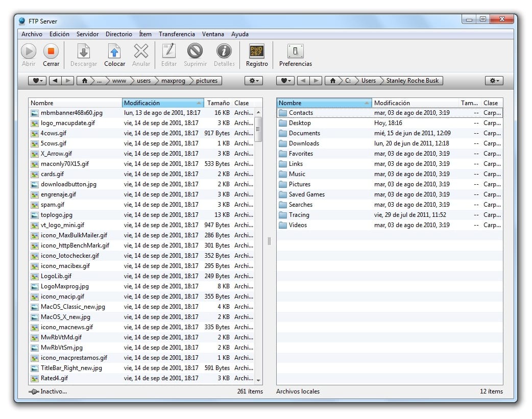Viewport: 532px width, 419px height.
Task: Click the Inactivo connection status plug icon
Action: (34, 391)
